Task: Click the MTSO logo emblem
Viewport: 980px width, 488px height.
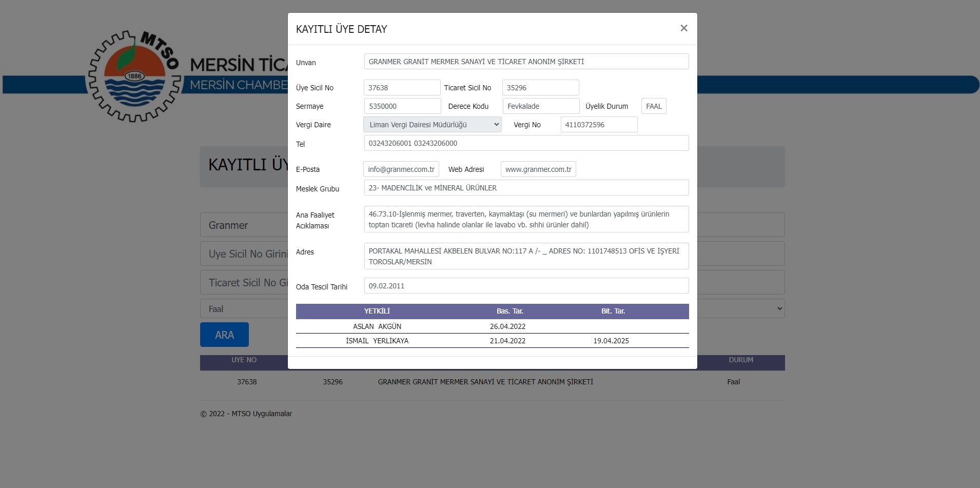Action: point(134,76)
